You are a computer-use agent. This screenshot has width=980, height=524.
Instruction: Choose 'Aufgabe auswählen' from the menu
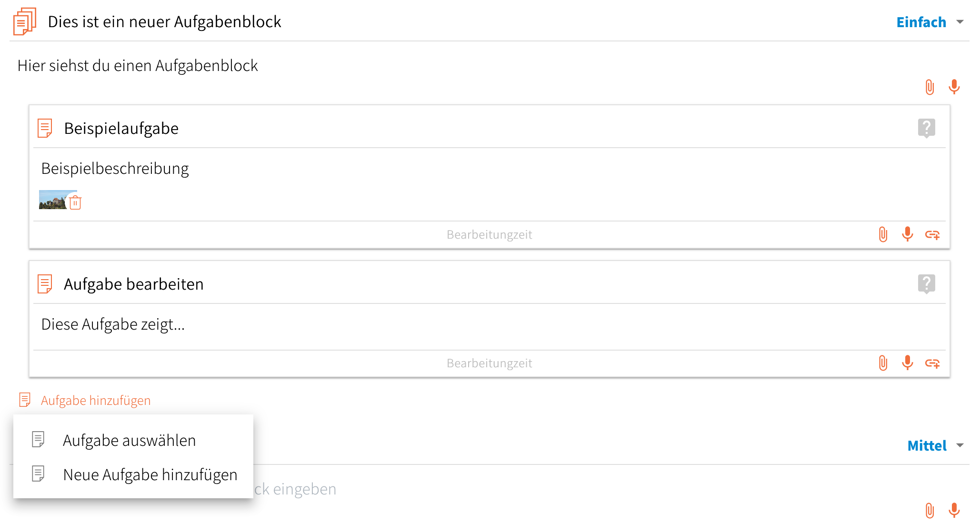pos(129,440)
